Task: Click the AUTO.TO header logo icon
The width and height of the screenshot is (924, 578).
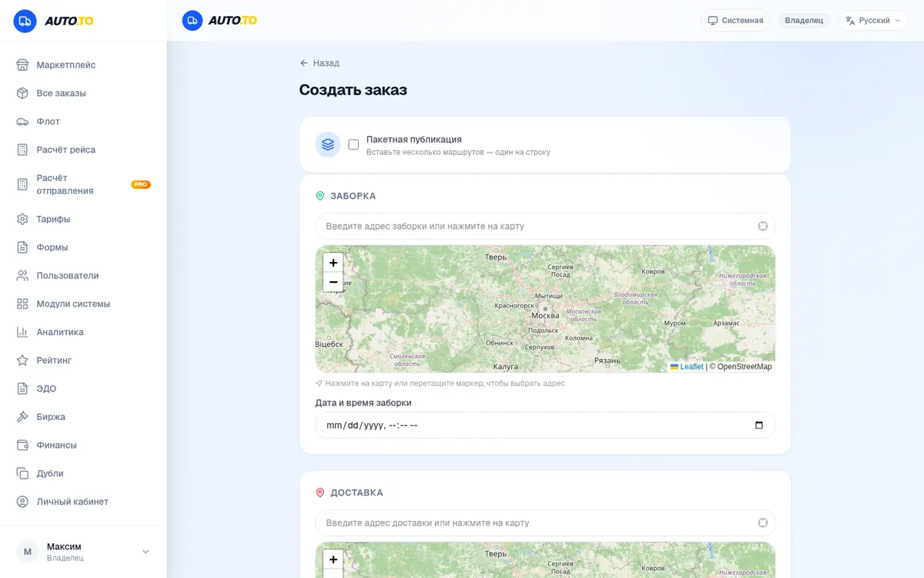Action: 192,21
